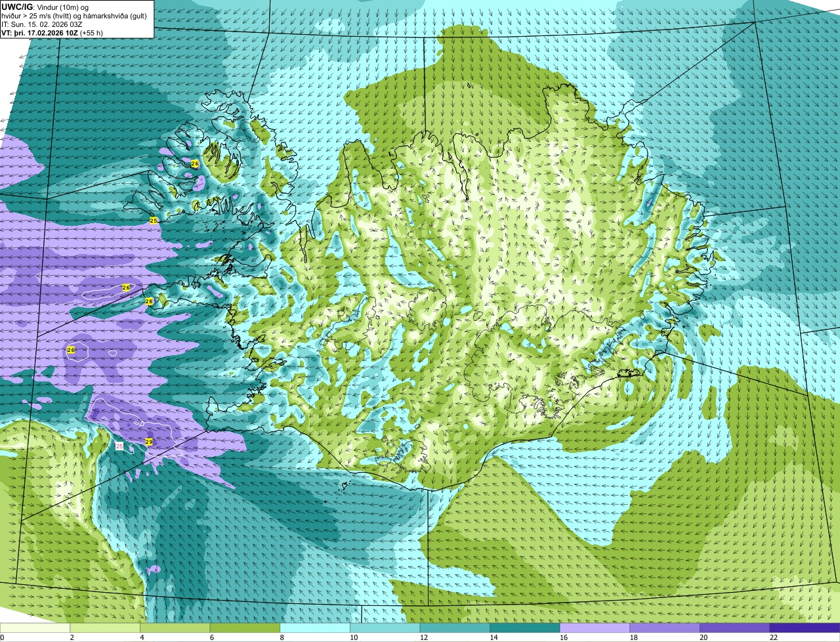The height and width of the screenshot is (642, 840).
Task: Select the legend scale number 0
Action: pyautogui.click(x=3, y=637)
